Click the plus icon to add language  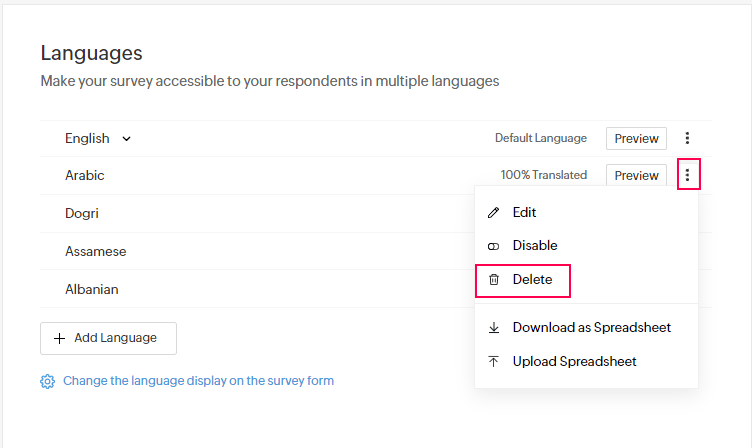point(59,338)
